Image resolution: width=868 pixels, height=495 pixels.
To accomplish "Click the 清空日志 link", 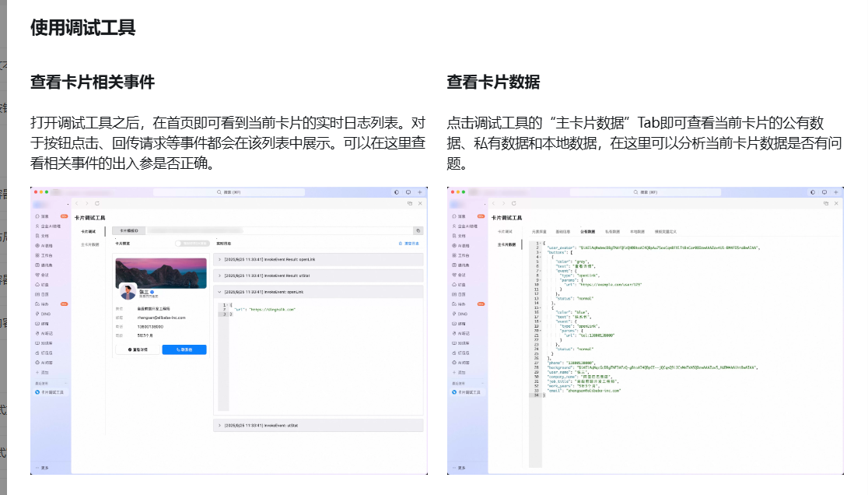I will click(409, 243).
